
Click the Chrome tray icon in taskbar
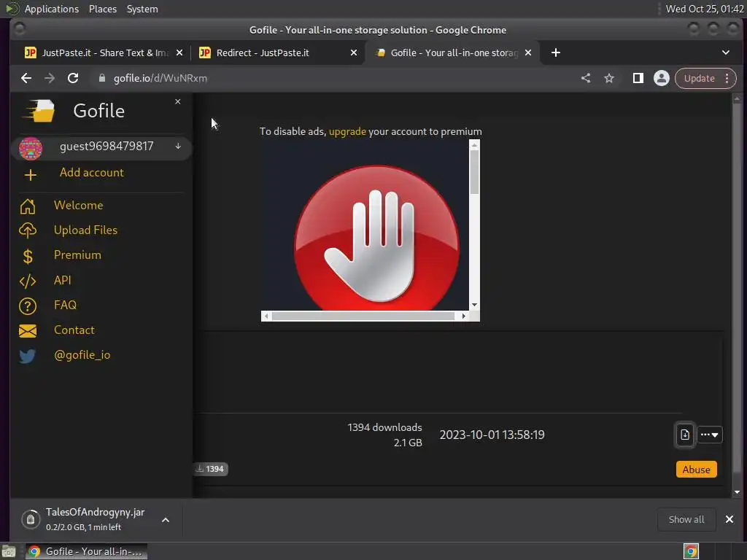691,551
